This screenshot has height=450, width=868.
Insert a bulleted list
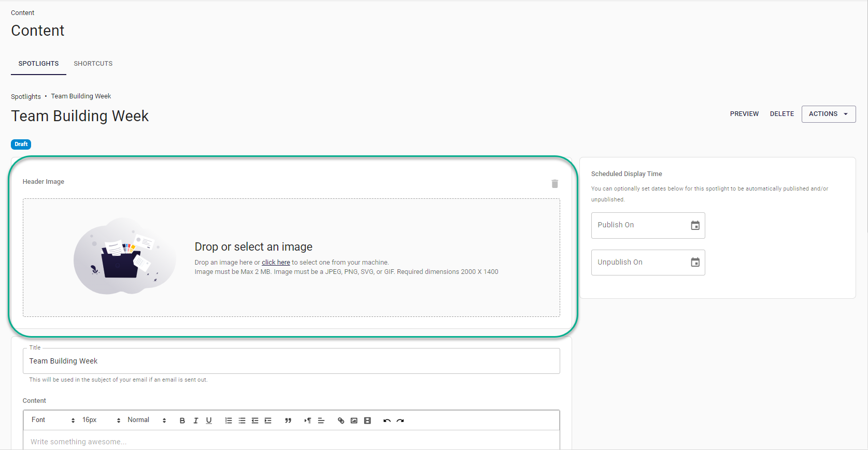[x=242, y=420]
